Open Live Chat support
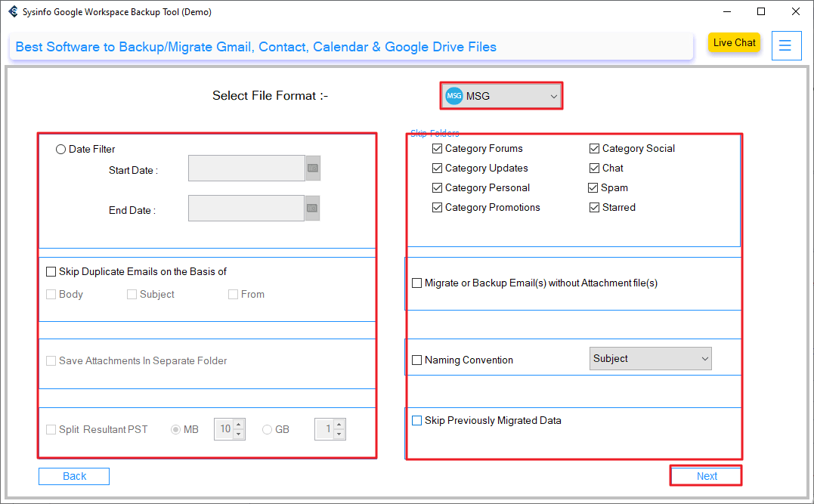Image resolution: width=814 pixels, height=504 pixels. pos(734,43)
